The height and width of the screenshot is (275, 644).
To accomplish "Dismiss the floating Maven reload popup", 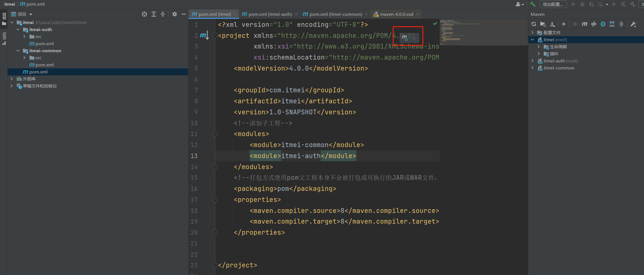I will 414,38.
